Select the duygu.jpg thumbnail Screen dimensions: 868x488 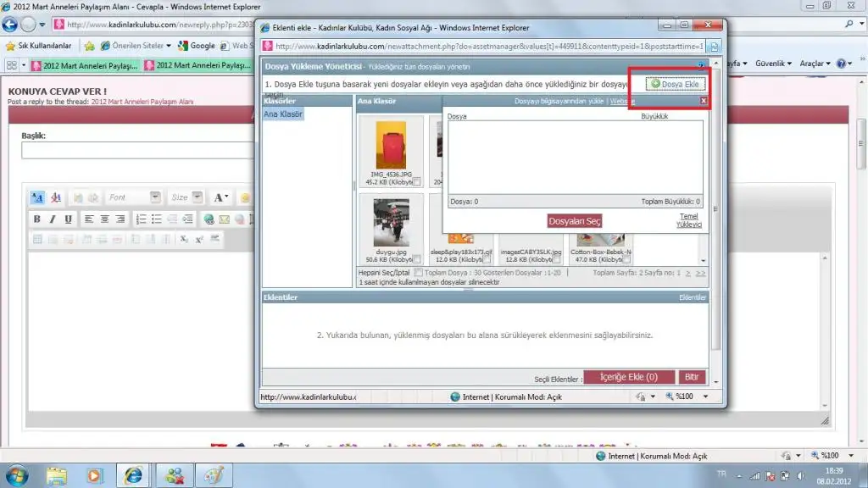point(391,223)
